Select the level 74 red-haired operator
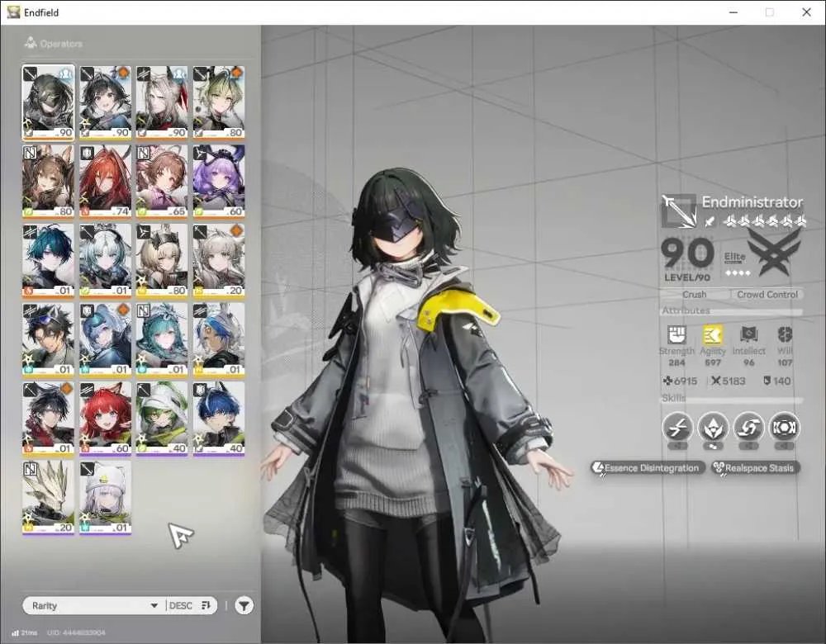This screenshot has width=826, height=644. [x=106, y=182]
